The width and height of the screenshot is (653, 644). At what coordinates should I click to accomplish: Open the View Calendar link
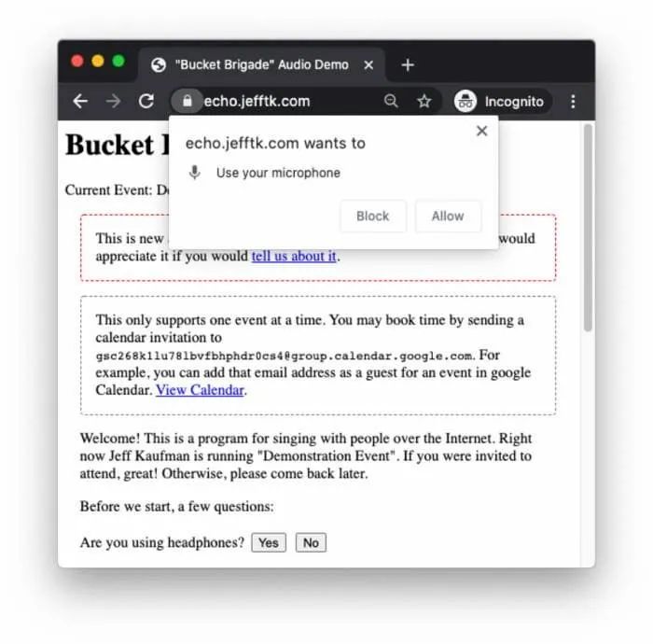pyautogui.click(x=200, y=390)
